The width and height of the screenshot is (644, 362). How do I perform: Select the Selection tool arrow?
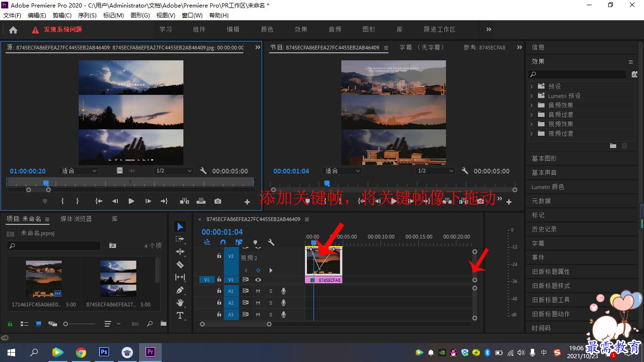click(x=180, y=227)
